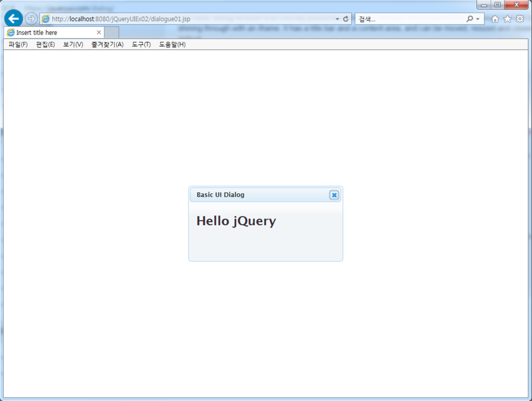Open Favorites with the star icon
This screenshot has width=532, height=401.
coord(508,19)
